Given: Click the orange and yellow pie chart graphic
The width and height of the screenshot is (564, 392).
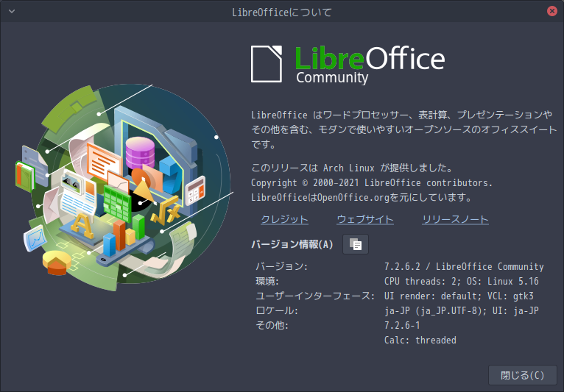Looking at the screenshot, I should point(57,263).
